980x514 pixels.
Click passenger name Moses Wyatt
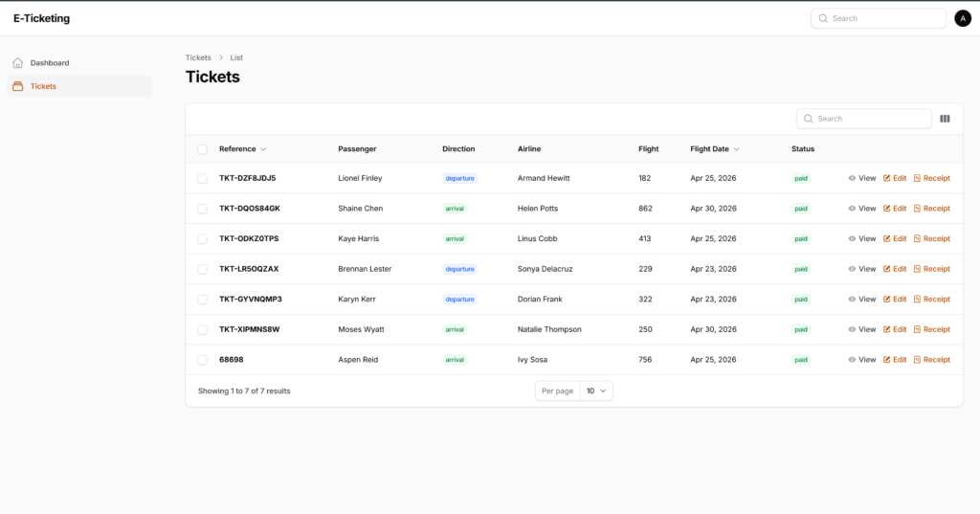pos(361,329)
